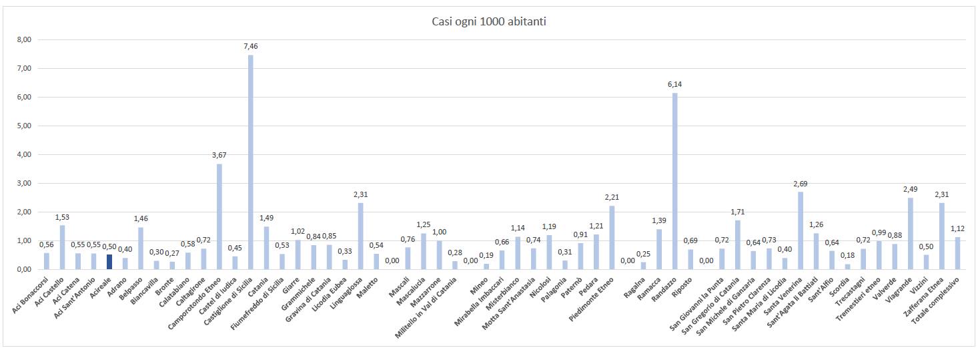Select the Randazzo bar
980x350 pixels.
tap(674, 180)
